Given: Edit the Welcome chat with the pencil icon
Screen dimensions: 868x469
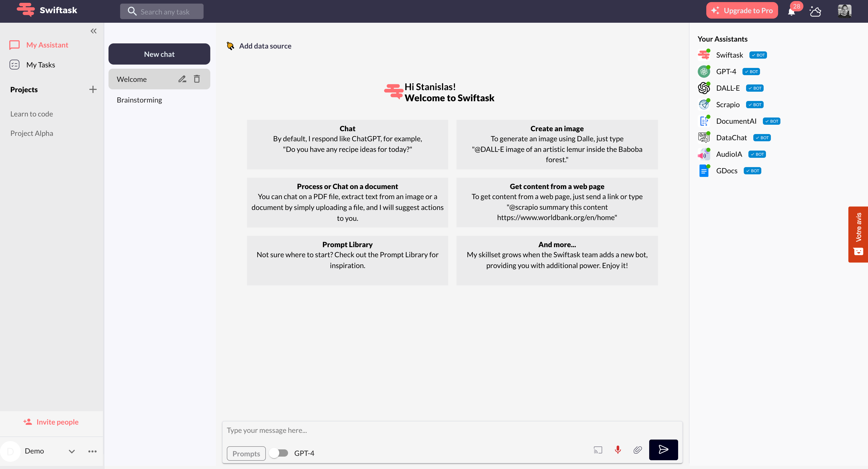Looking at the screenshot, I should [x=182, y=79].
